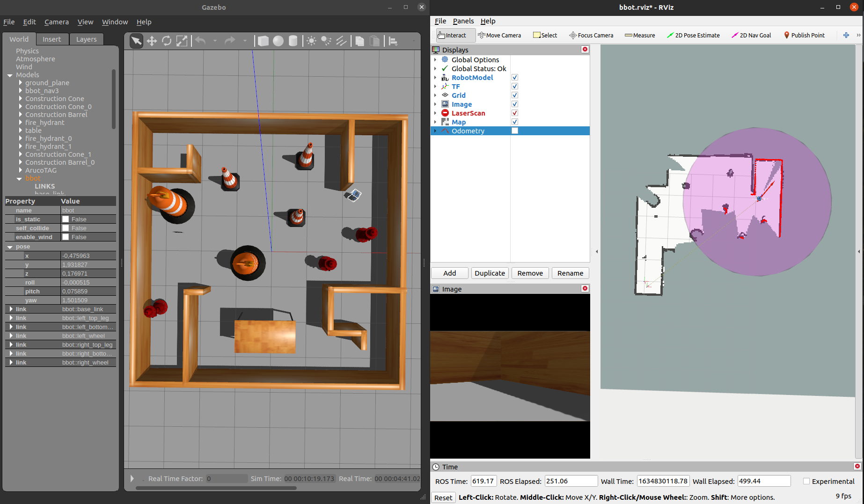
Task: Click the Add display button
Action: tap(450, 273)
